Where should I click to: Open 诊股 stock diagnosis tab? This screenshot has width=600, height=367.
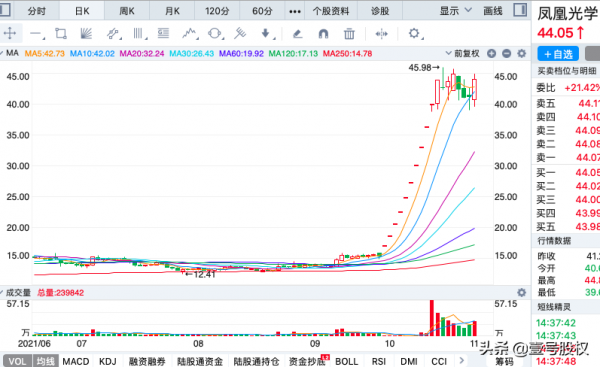(380, 11)
